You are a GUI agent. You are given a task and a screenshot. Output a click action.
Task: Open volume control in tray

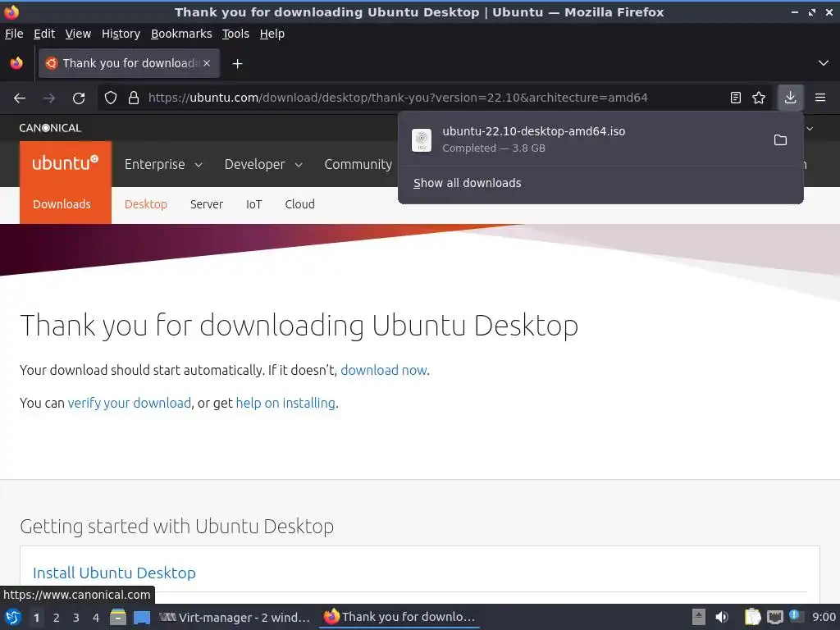pyautogui.click(x=722, y=617)
